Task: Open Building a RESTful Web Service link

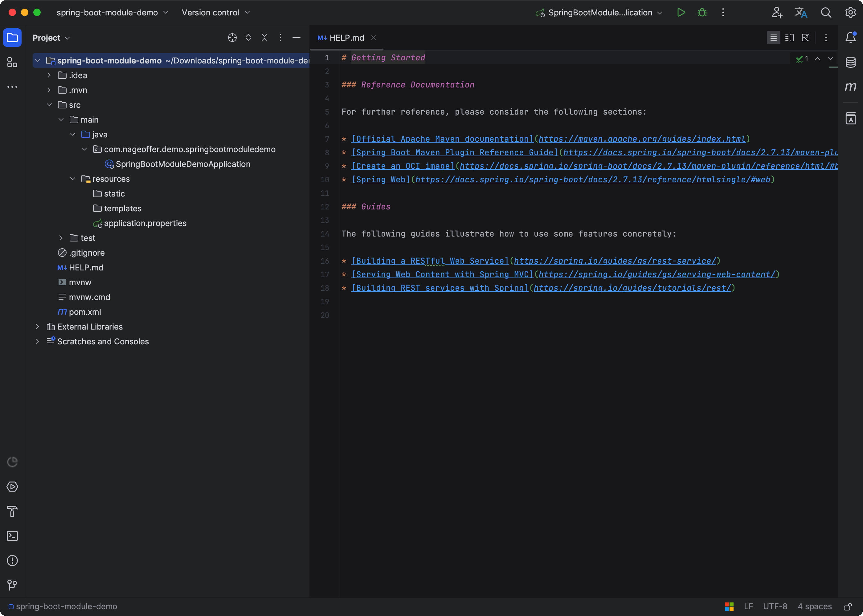Action: (x=430, y=261)
